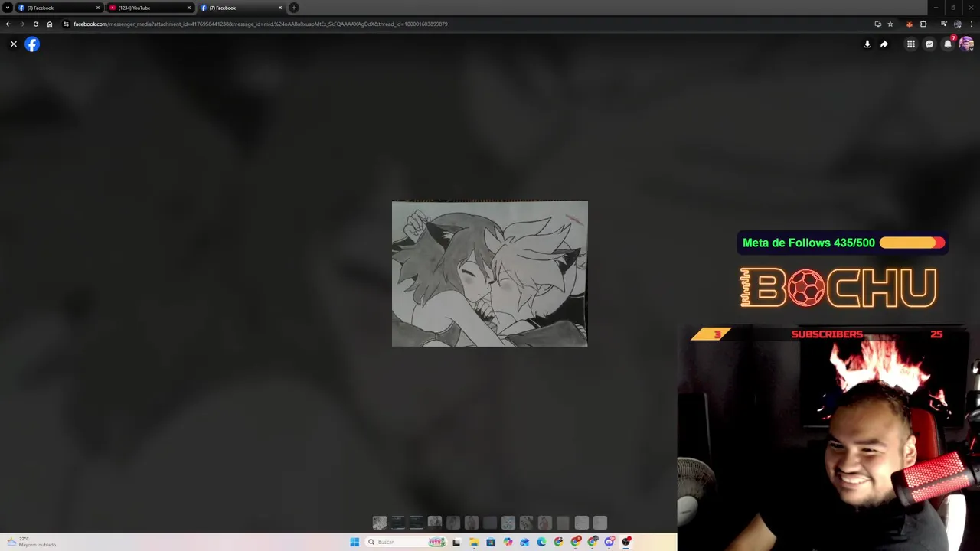980x551 pixels.
Task: Go to the browser home page
Action: (50, 24)
